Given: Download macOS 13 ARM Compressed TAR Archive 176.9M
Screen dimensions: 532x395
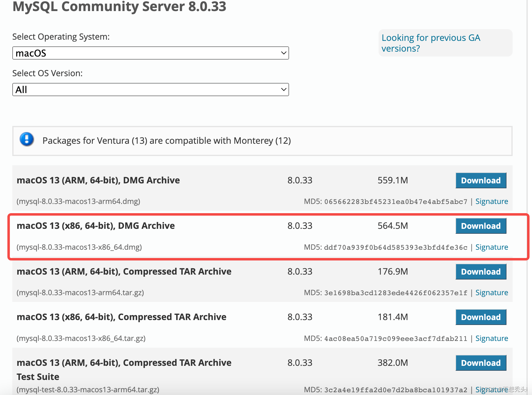Looking at the screenshot, I should pyautogui.click(x=481, y=272).
